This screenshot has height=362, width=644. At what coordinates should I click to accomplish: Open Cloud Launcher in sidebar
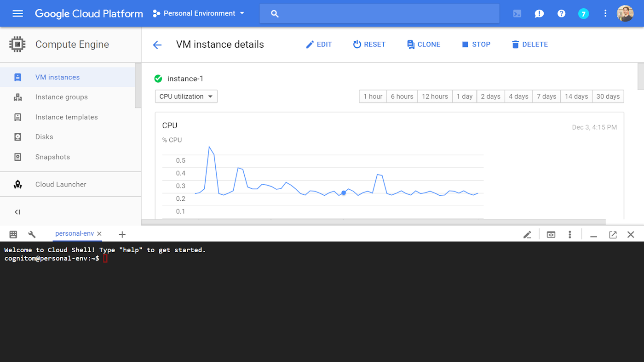point(70,184)
